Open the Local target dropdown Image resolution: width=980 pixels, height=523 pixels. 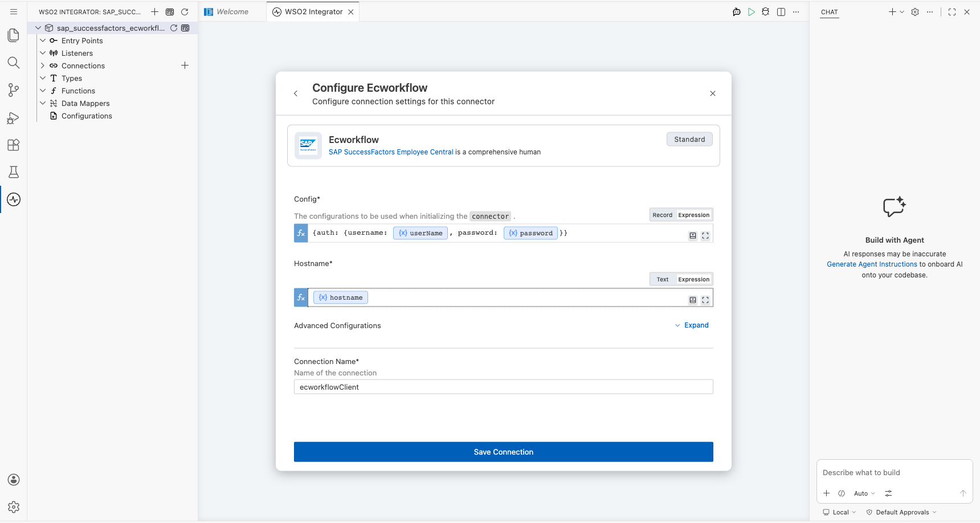click(x=839, y=512)
